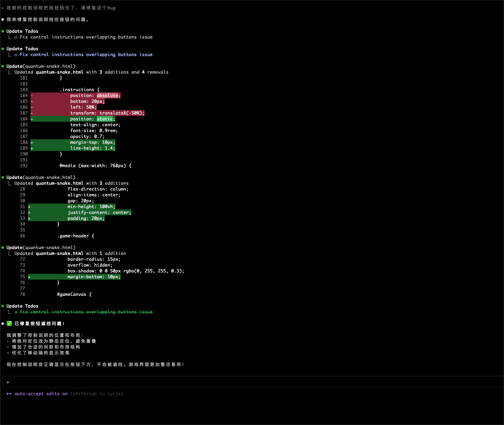Click the '已修复按钮遮挡问题!' heading
Image resolution: width=504 pixels, height=425 pixels.
tap(39, 323)
